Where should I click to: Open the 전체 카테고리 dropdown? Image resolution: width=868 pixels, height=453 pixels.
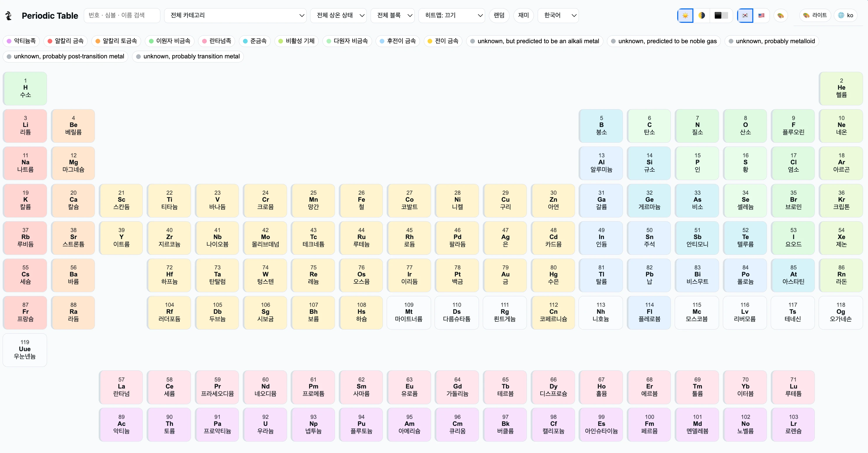point(235,15)
